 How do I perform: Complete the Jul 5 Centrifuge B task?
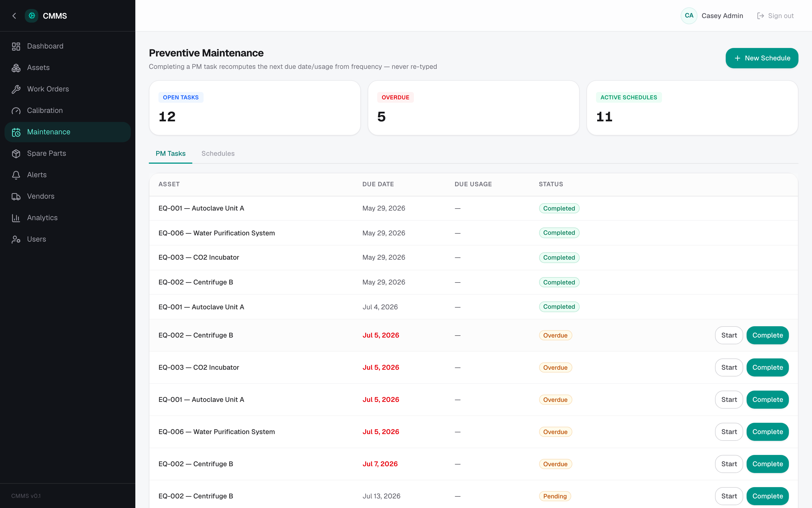coord(767,335)
